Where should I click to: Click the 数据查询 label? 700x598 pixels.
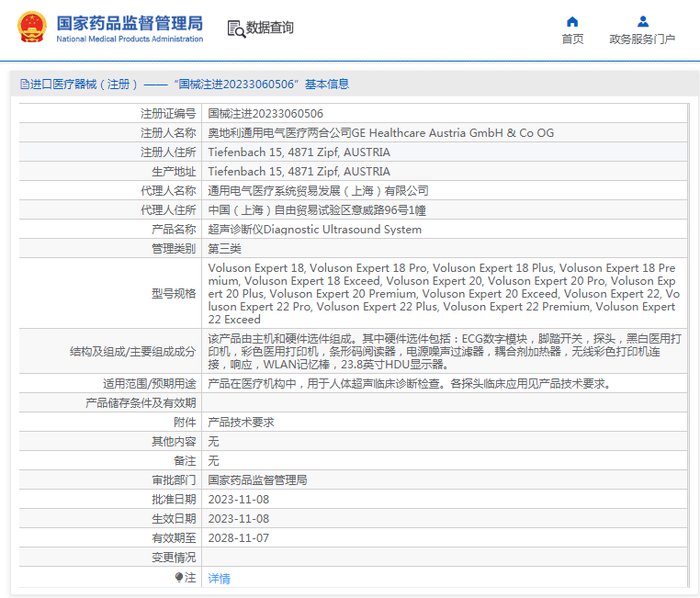pyautogui.click(x=270, y=28)
